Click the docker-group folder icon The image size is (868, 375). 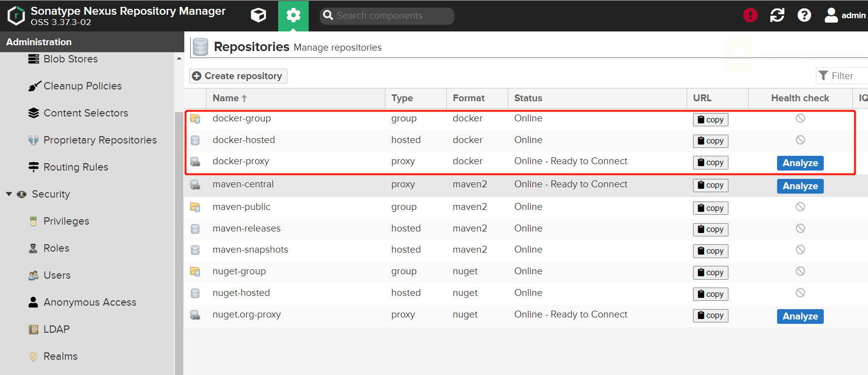[195, 118]
